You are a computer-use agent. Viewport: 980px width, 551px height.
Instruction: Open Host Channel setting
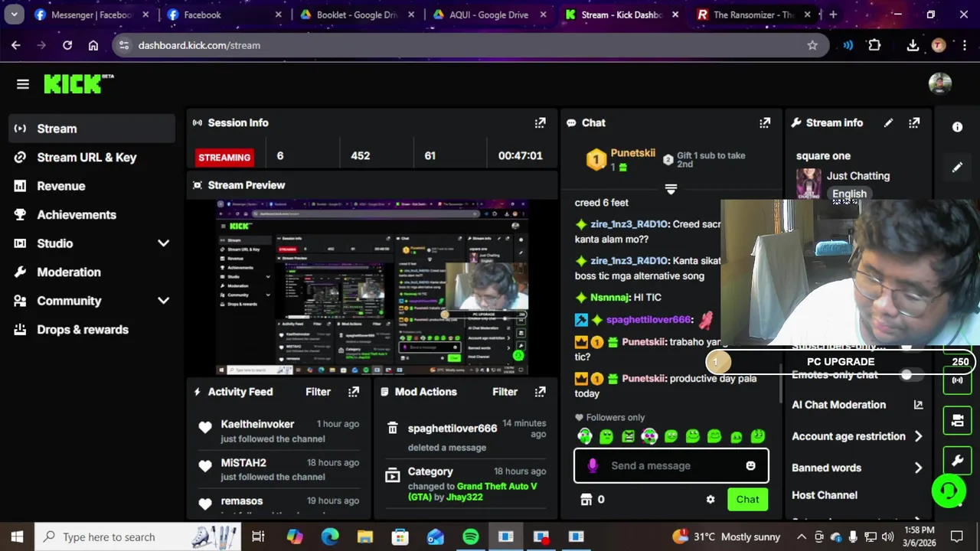click(825, 495)
